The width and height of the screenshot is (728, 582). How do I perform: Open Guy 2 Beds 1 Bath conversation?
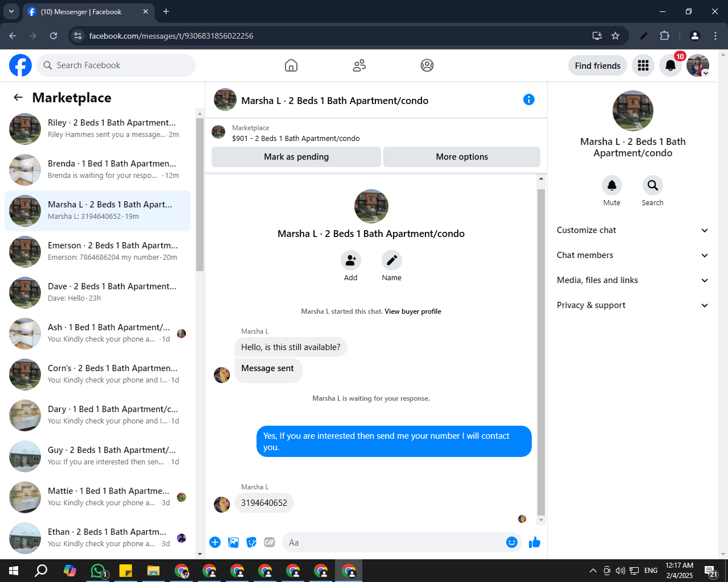click(x=98, y=456)
